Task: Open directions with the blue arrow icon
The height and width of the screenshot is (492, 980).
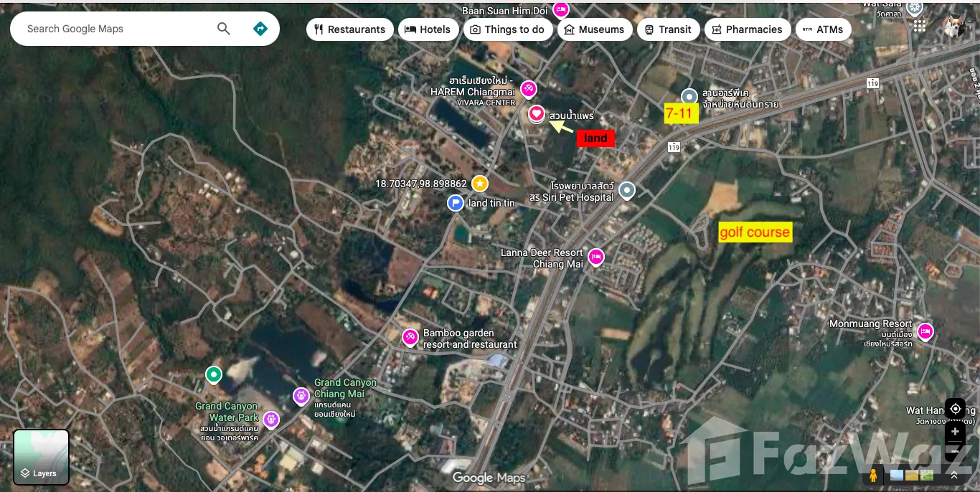Action: [x=260, y=29]
